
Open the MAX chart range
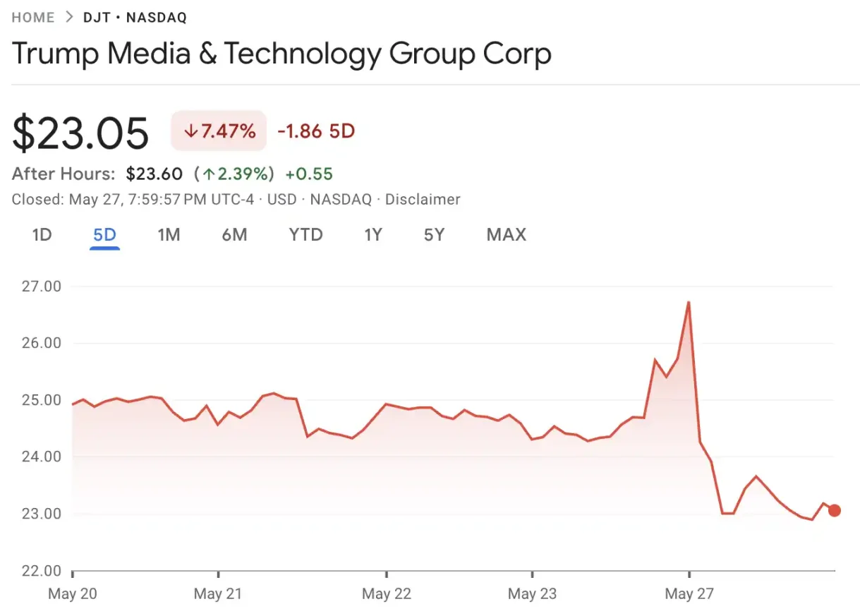[507, 235]
